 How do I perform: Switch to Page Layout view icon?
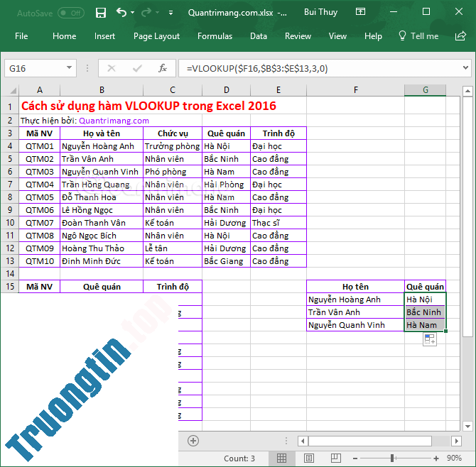pos(309,458)
